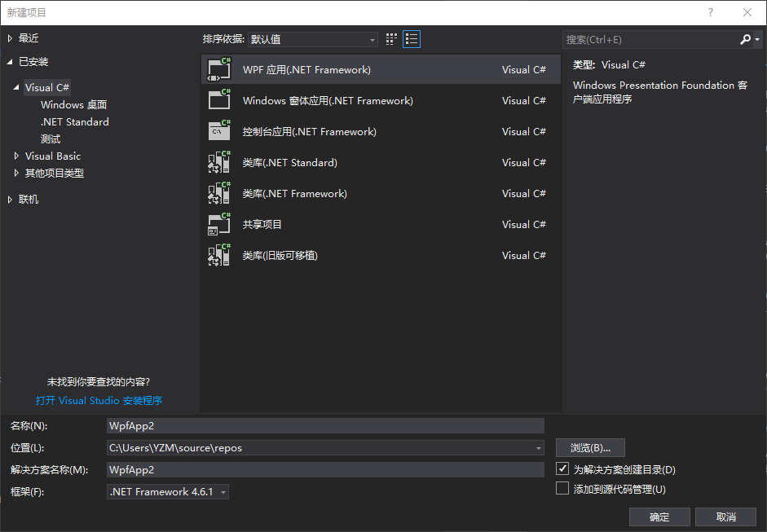Click the 搜索(Ctrl+E) search box
The width and height of the screenshot is (767, 532).
tap(650, 40)
